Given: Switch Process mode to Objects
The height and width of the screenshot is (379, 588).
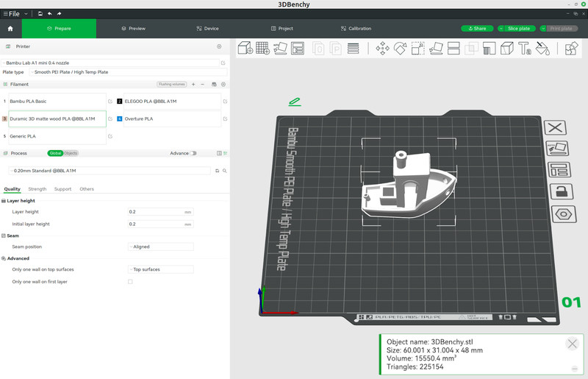Looking at the screenshot, I should [x=71, y=153].
